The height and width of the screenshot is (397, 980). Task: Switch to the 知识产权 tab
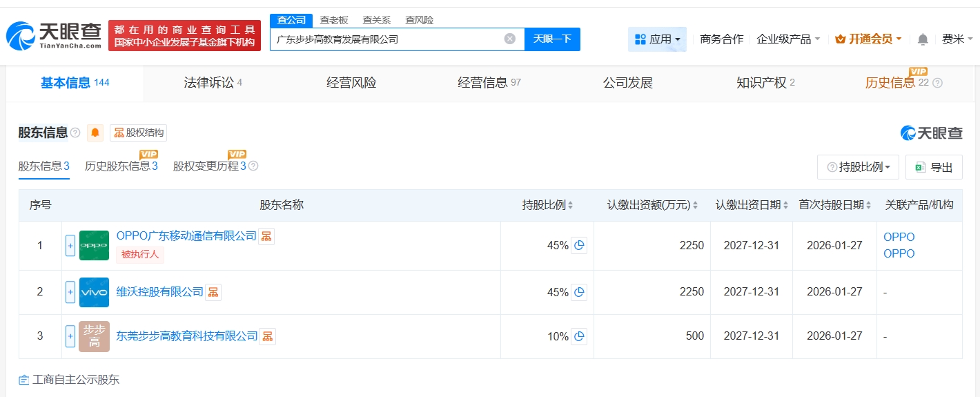765,83
